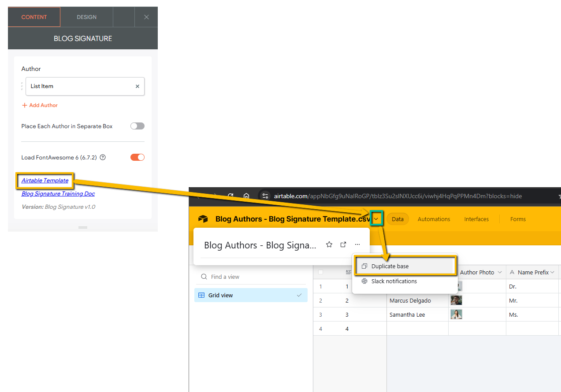Click the Airtable base logo icon
Screen dimensions: 561x392
point(203,219)
